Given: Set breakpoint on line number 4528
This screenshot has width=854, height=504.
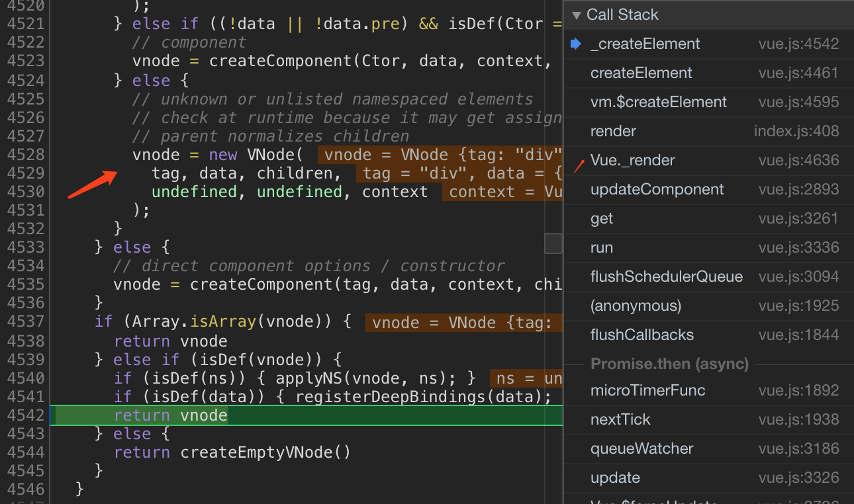Looking at the screenshot, I should (25, 155).
